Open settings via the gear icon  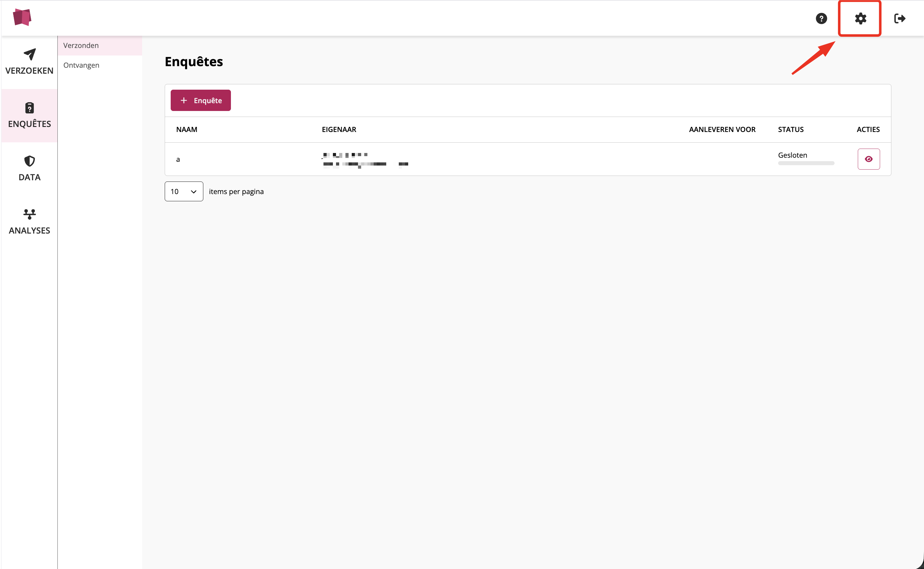pyautogui.click(x=860, y=18)
